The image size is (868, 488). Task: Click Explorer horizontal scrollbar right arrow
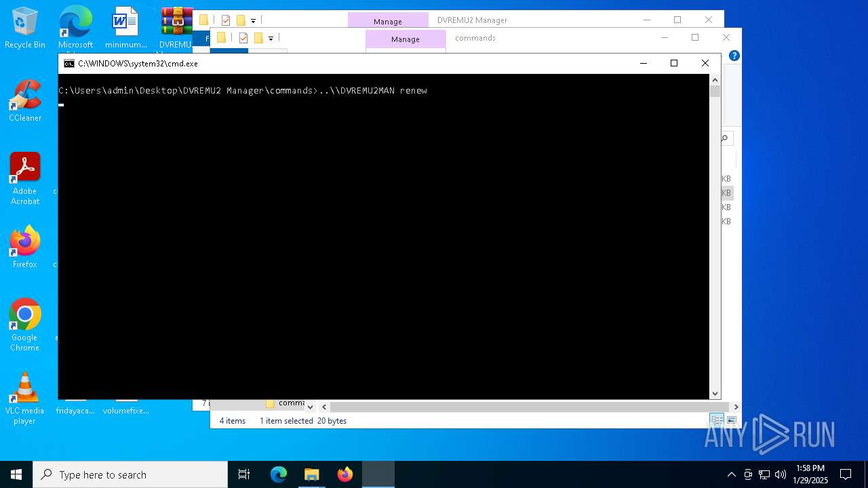click(x=736, y=407)
